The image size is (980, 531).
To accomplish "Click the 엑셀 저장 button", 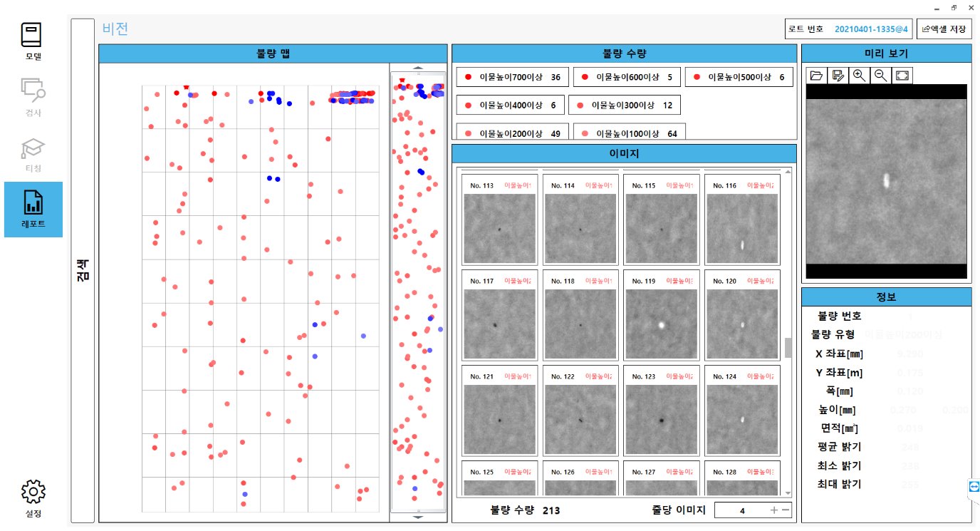I will coord(944,29).
